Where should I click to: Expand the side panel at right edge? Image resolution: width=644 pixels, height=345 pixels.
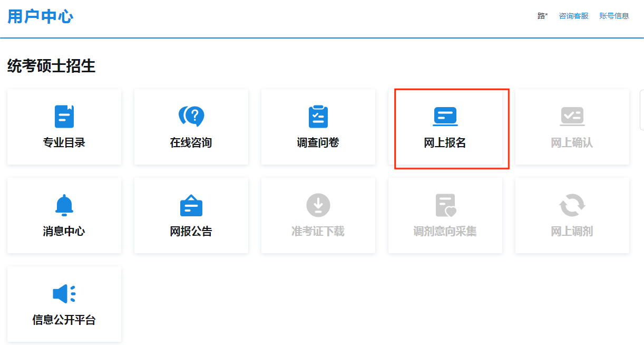(x=641, y=110)
